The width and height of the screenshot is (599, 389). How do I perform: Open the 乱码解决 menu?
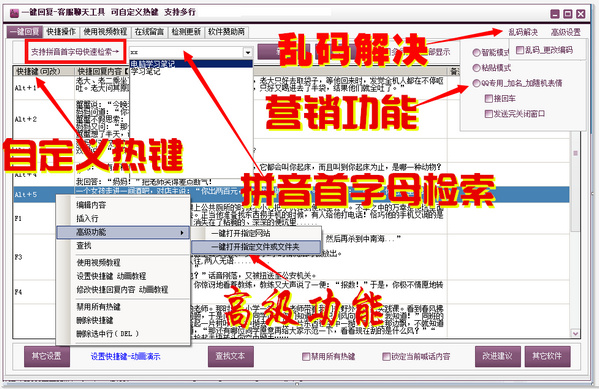point(523,32)
